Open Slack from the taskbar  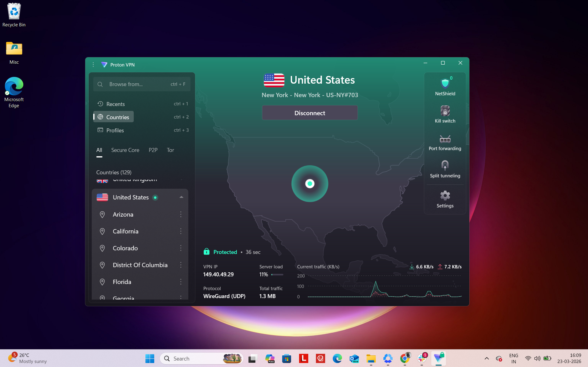coord(422,358)
